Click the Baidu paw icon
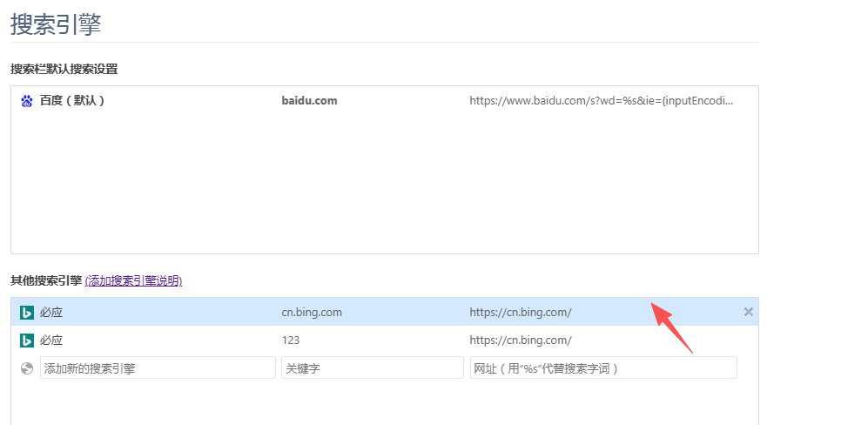 27,101
